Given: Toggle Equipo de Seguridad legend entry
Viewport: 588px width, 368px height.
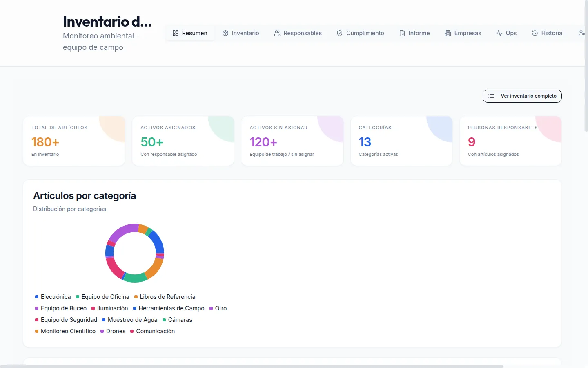Looking at the screenshot, I should (66, 320).
